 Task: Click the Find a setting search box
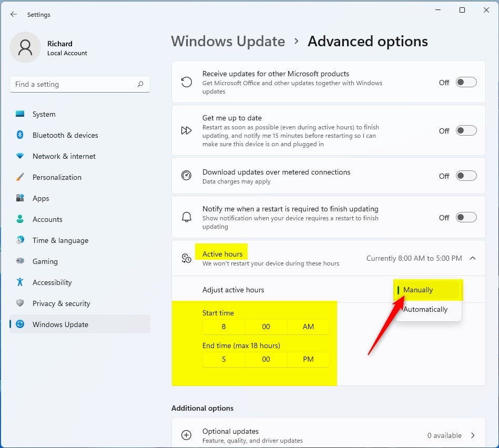click(x=80, y=84)
